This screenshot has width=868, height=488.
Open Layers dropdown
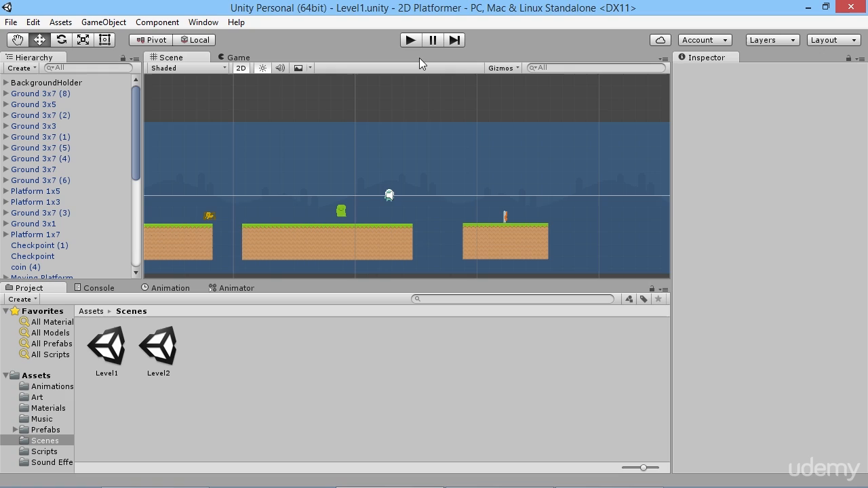[772, 40]
